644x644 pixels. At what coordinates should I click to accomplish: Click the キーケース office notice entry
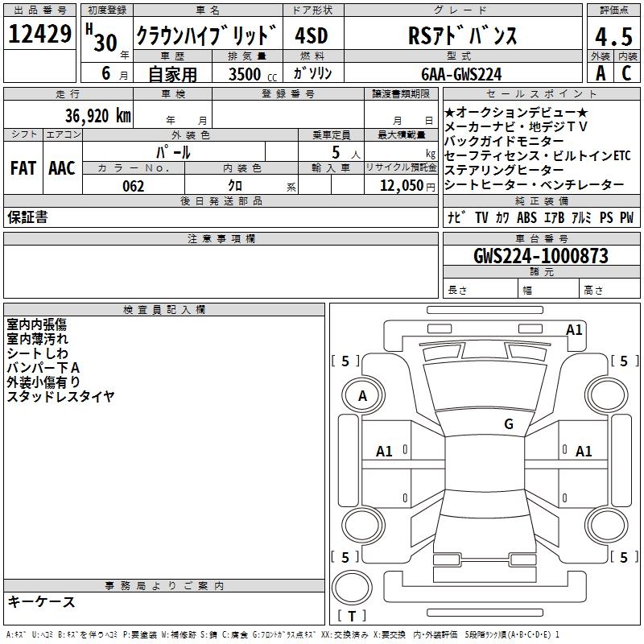tap(41, 601)
